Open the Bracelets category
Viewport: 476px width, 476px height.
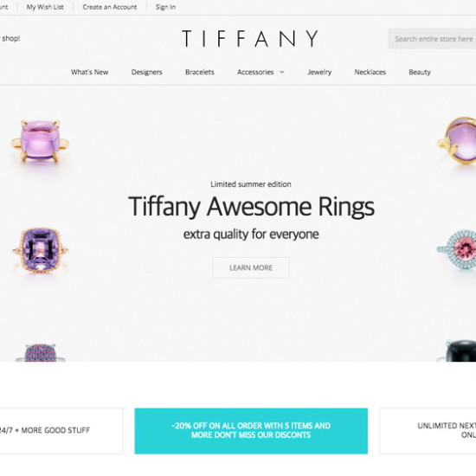(x=200, y=72)
